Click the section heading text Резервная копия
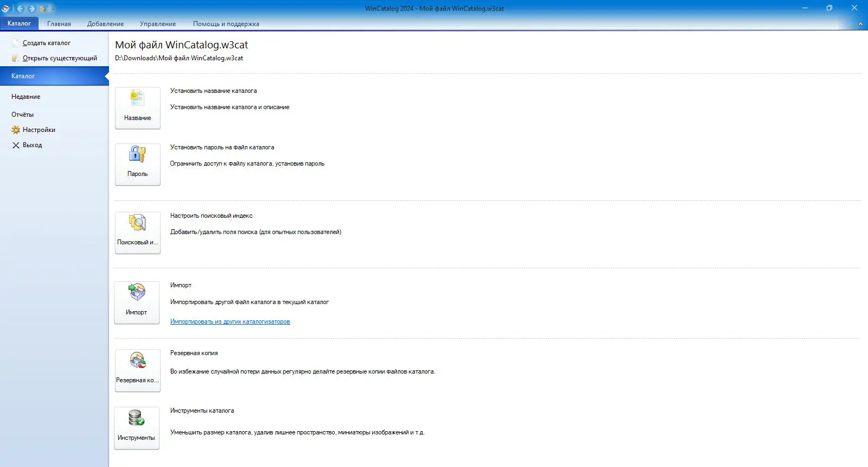Image resolution: width=868 pixels, height=467 pixels. [x=194, y=353]
